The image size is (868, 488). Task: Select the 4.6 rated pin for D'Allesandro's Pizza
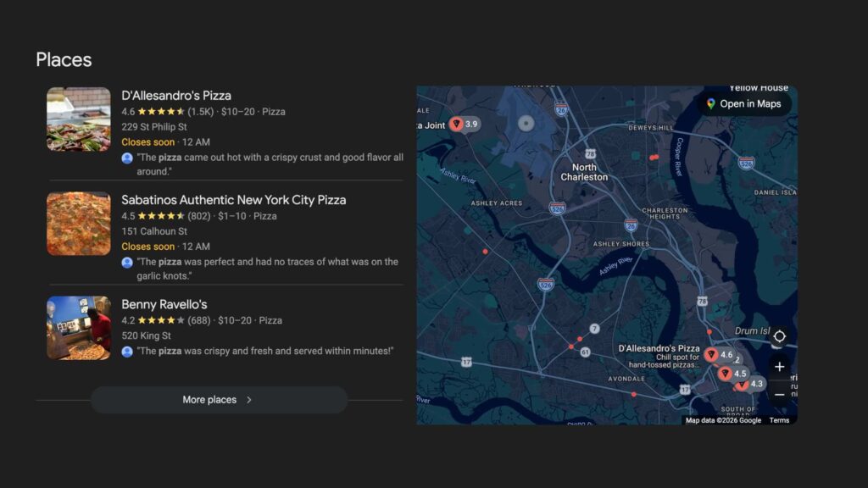pos(710,355)
